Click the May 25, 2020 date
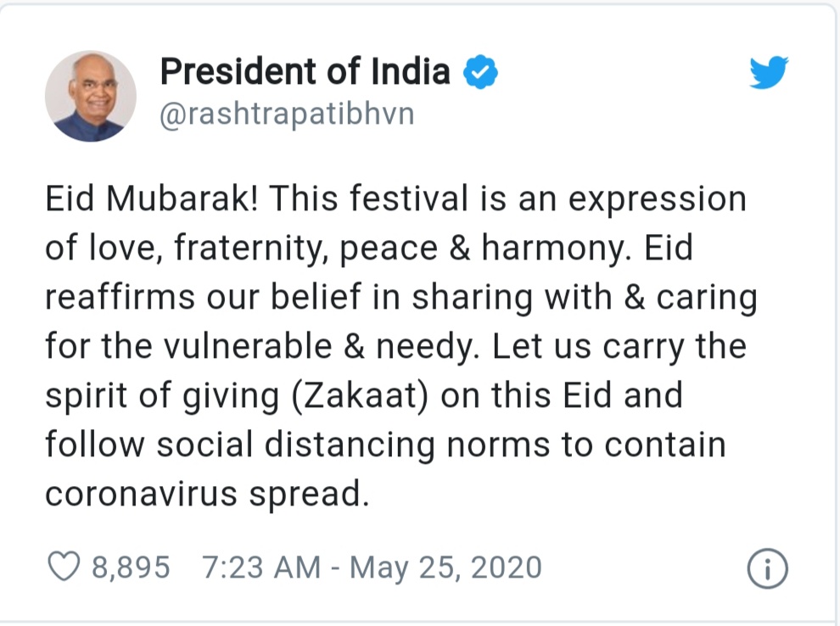 [x=445, y=567]
